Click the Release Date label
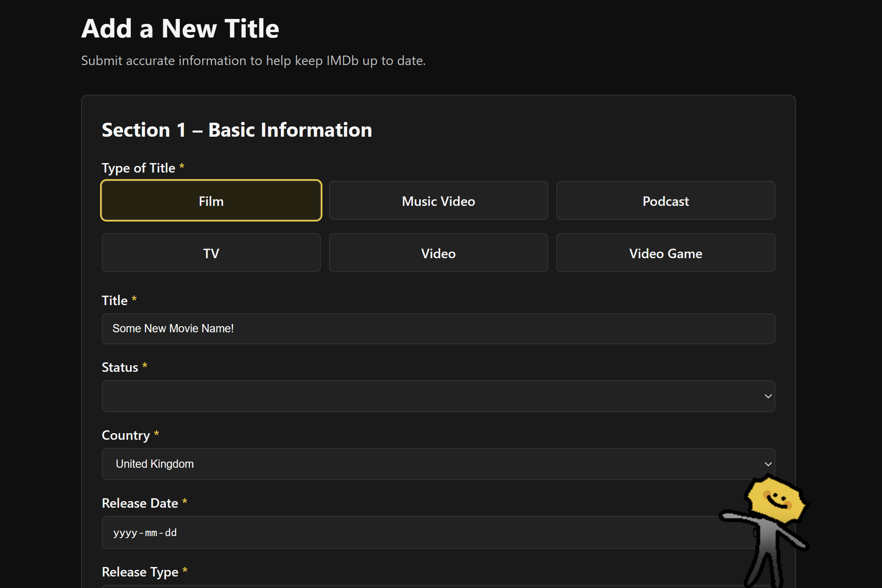This screenshot has height=588, width=882. [140, 503]
